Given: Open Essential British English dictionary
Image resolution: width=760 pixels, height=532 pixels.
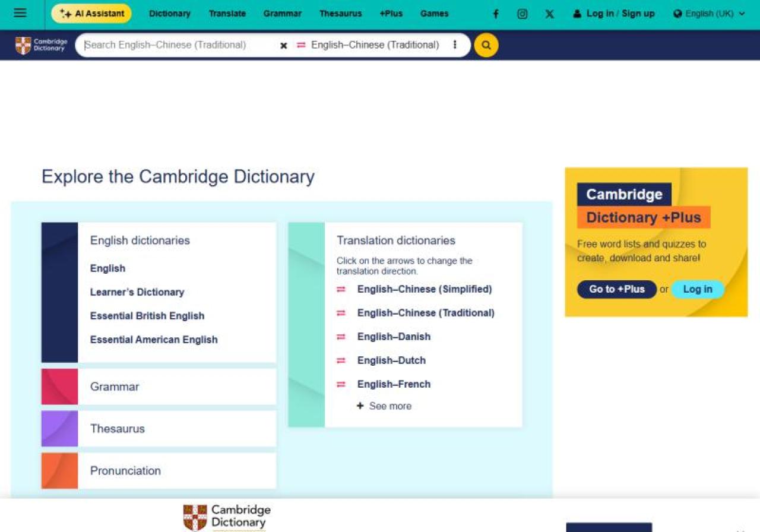Looking at the screenshot, I should (x=147, y=316).
